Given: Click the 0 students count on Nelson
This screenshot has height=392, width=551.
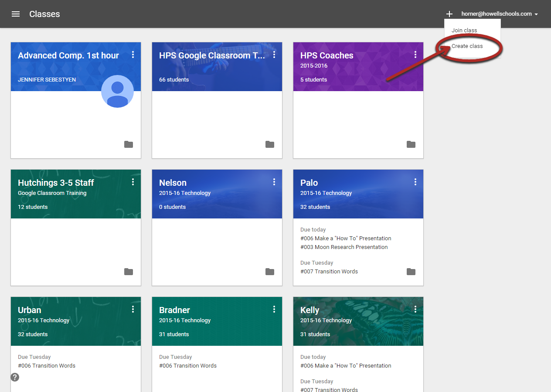Looking at the screenshot, I should pos(172,207).
